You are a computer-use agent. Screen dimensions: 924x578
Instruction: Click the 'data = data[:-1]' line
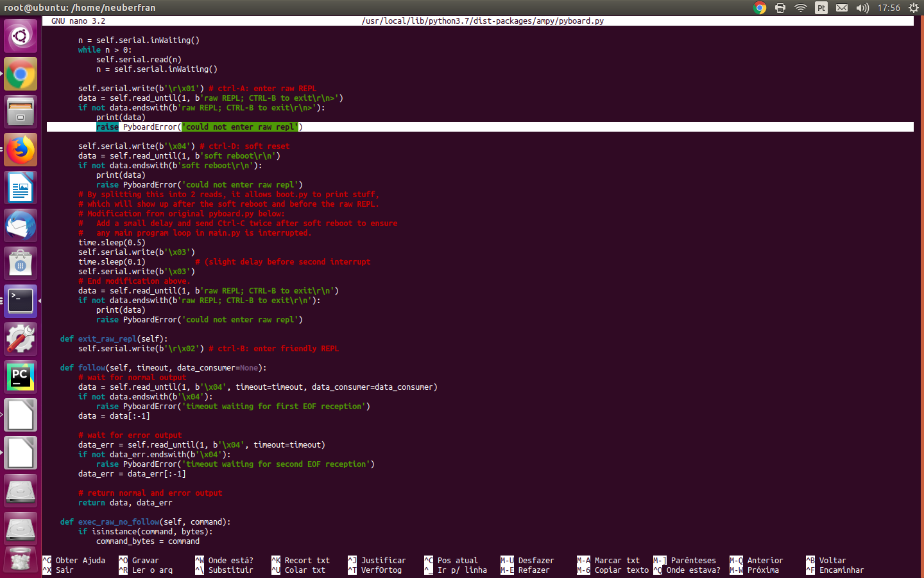pyautogui.click(x=114, y=416)
